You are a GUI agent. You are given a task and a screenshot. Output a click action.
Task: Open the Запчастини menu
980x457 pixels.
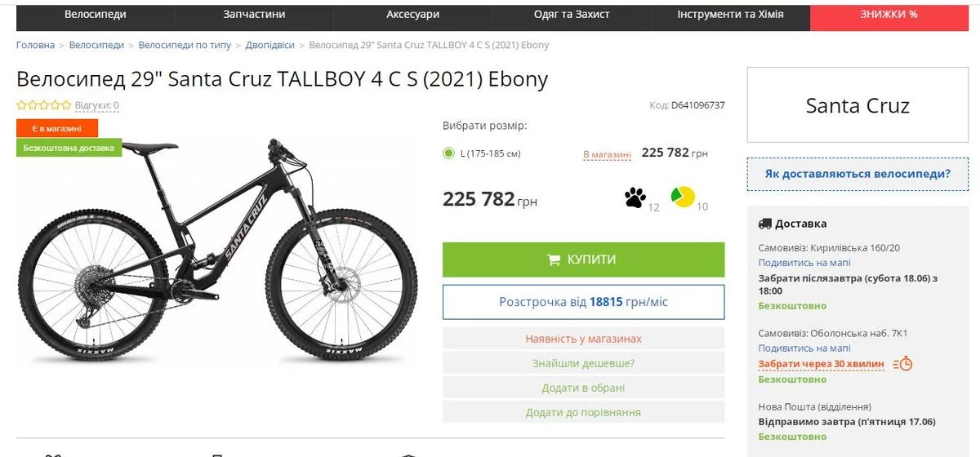254,15
